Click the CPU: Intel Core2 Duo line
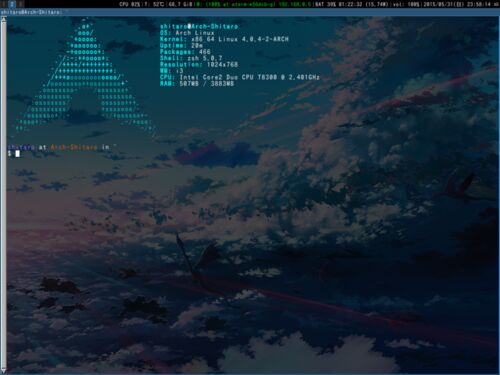Image resolution: width=500 pixels, height=375 pixels. (x=240, y=77)
